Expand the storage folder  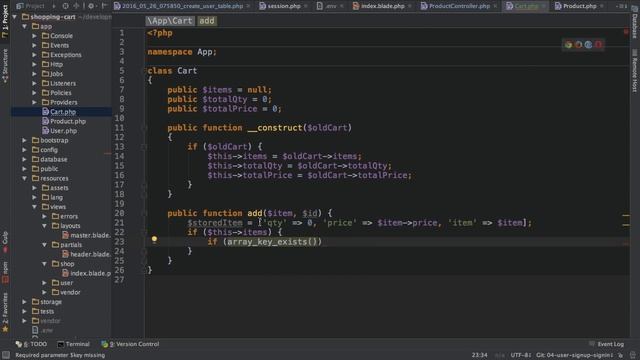(24, 302)
